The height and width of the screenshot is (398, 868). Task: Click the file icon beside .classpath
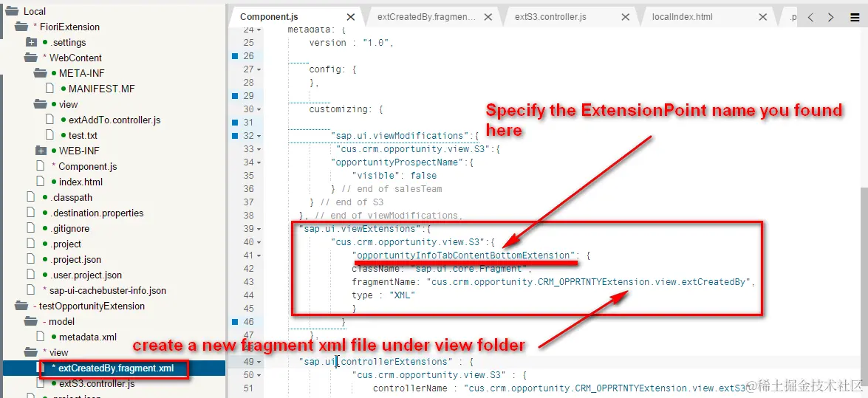(x=30, y=197)
